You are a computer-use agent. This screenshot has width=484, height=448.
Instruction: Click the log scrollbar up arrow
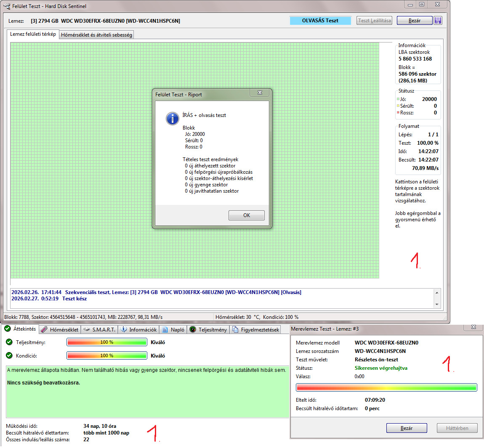tap(437, 292)
